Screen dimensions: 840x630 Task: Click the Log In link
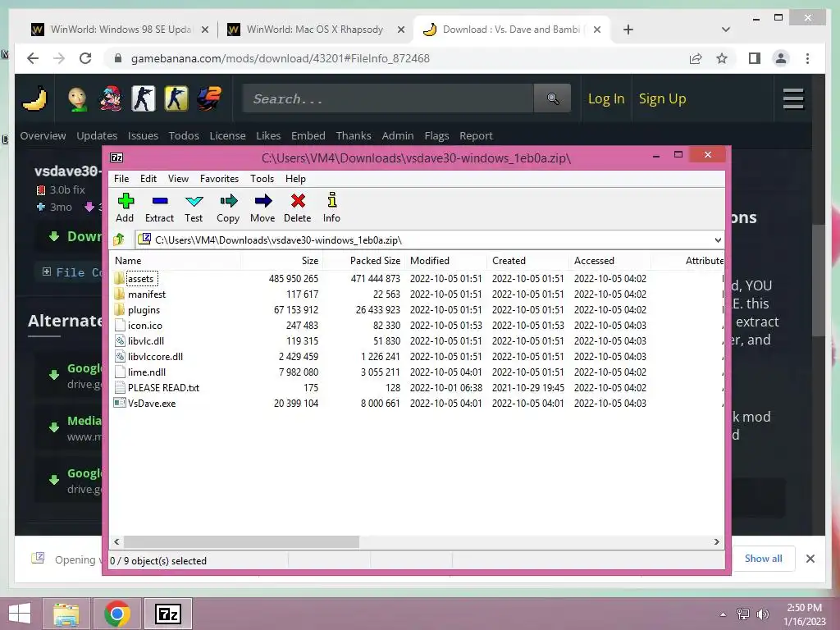coord(606,98)
